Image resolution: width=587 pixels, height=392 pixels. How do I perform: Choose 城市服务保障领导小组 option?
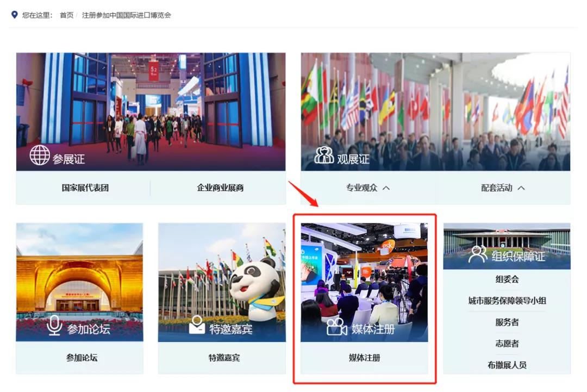tap(507, 301)
